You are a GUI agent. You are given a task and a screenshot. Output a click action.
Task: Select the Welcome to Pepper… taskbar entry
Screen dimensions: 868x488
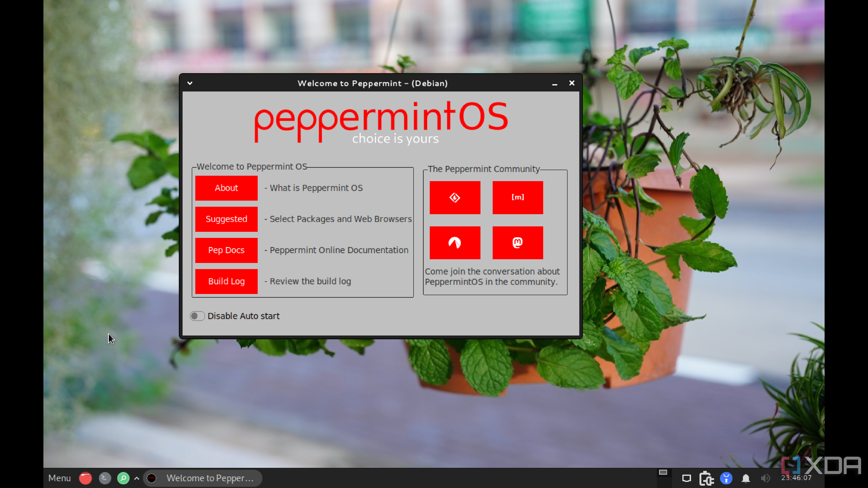click(203, 478)
